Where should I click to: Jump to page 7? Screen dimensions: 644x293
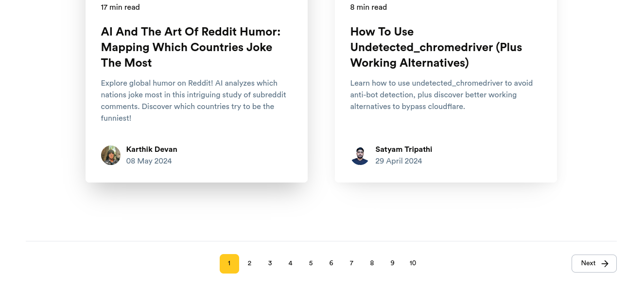351,263
